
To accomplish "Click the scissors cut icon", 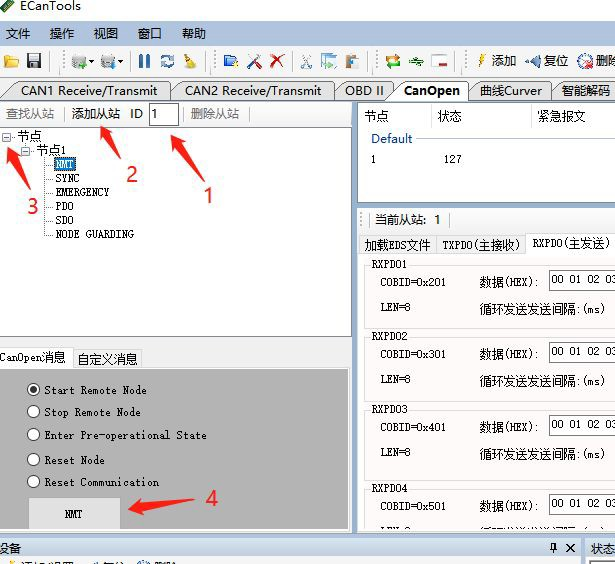I will (x=306, y=62).
